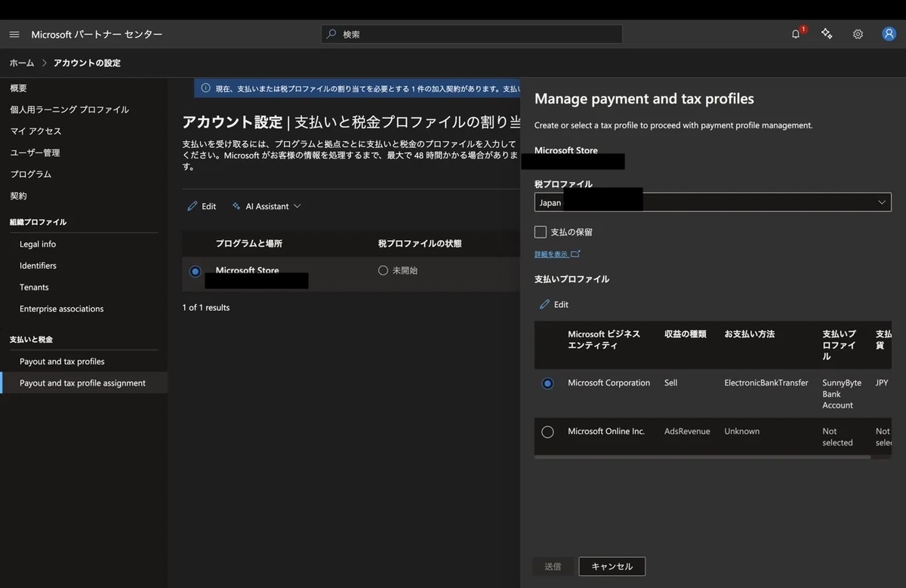Click the 詳細を表示 link
This screenshot has height=588, width=906.
[x=551, y=254]
